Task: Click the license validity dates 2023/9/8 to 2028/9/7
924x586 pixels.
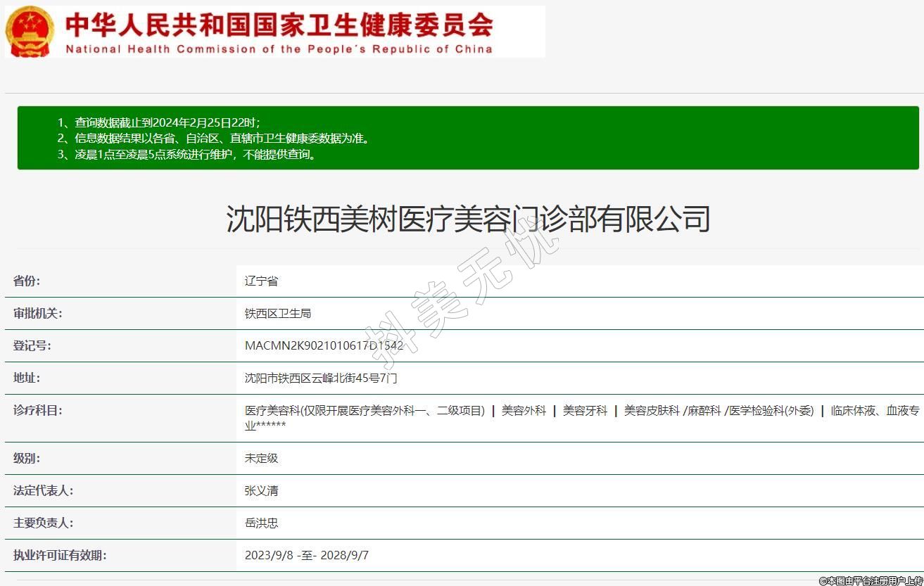Action: (306, 555)
